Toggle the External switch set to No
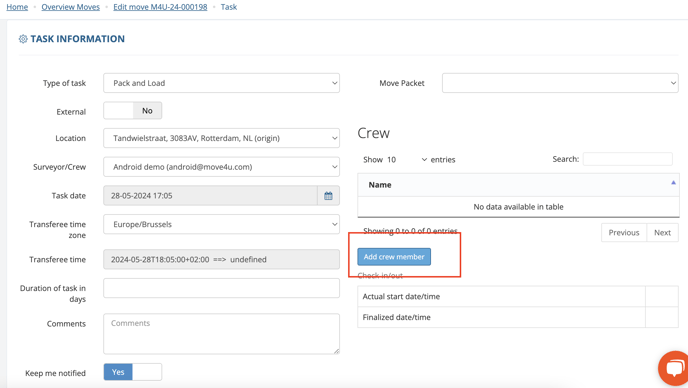 133,111
